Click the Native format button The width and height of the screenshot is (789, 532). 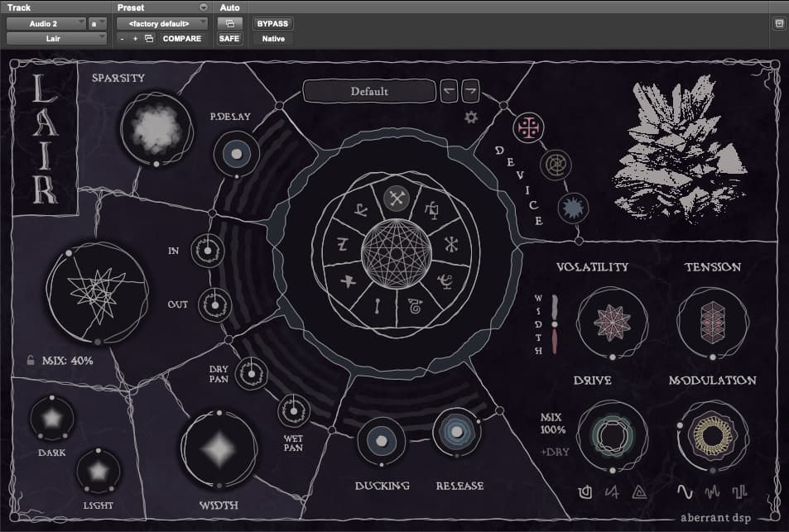tap(273, 39)
